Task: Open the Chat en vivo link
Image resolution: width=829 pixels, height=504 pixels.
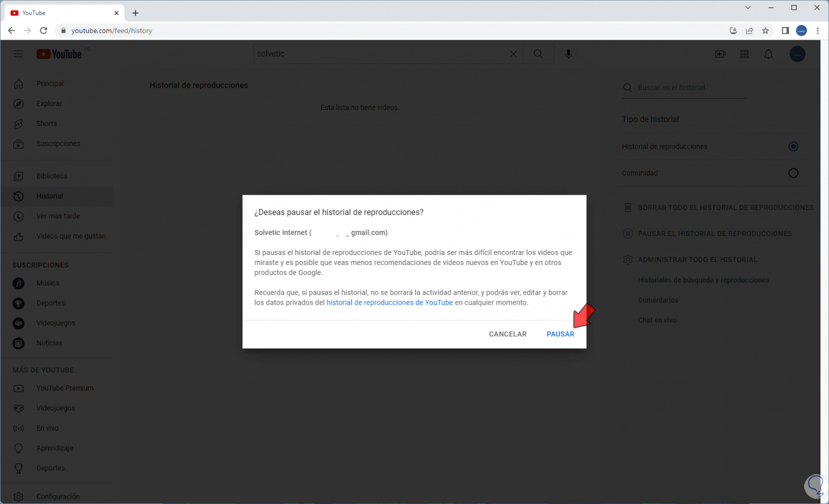Action: click(657, 320)
